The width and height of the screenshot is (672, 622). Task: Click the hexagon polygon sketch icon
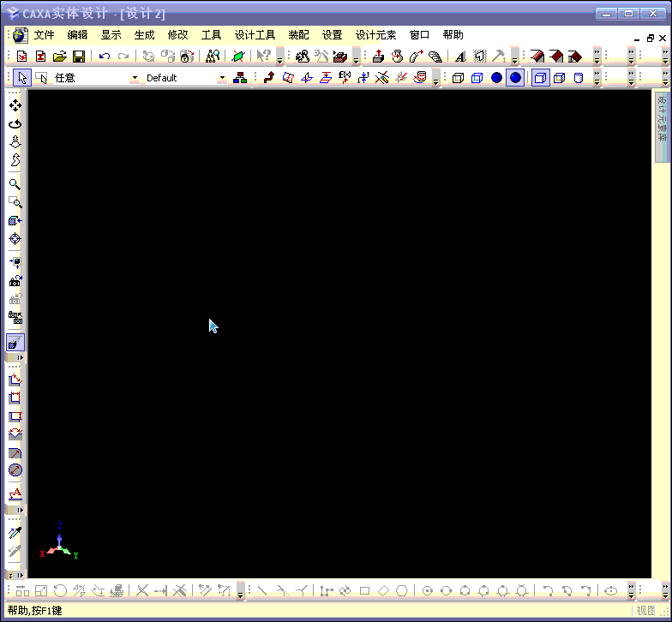point(402,591)
